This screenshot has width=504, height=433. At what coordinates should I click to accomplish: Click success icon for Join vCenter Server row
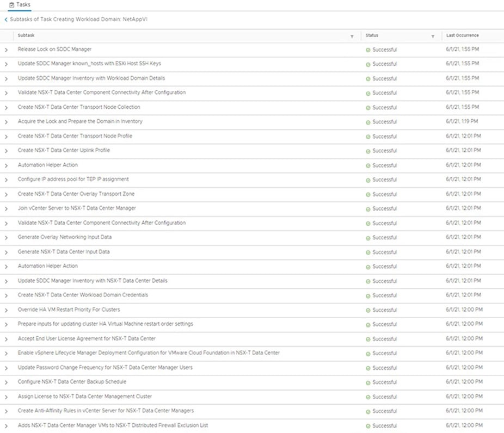tap(368, 209)
